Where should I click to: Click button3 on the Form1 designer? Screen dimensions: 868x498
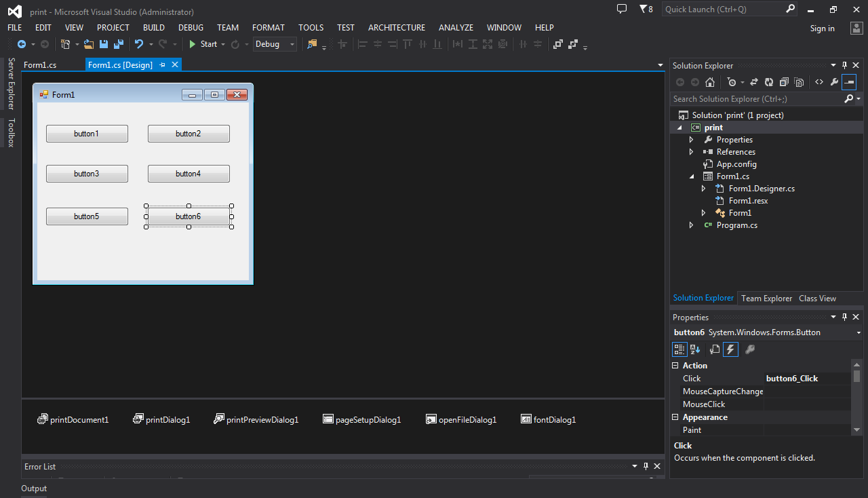(x=87, y=174)
